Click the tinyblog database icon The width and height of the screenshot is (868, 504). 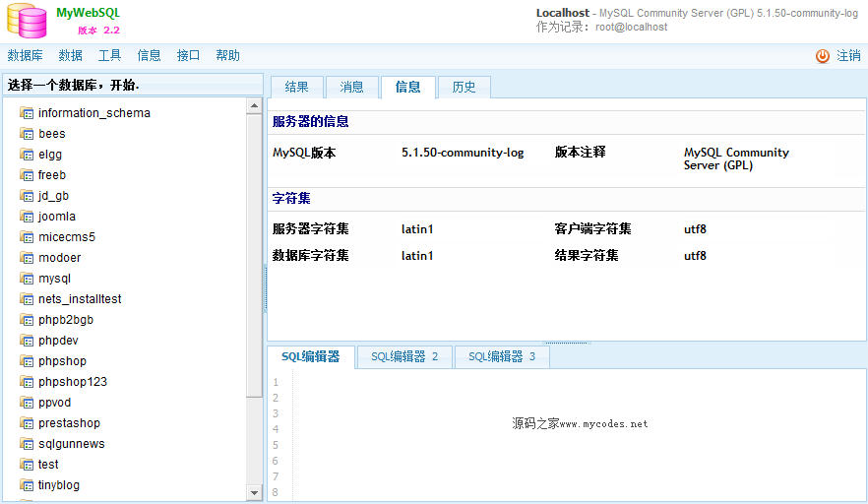click(27, 485)
